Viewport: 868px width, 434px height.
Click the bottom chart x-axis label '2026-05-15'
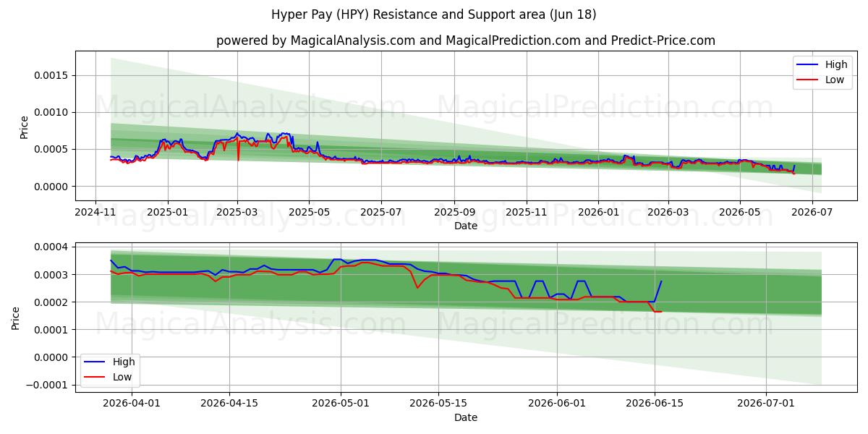[438, 404]
